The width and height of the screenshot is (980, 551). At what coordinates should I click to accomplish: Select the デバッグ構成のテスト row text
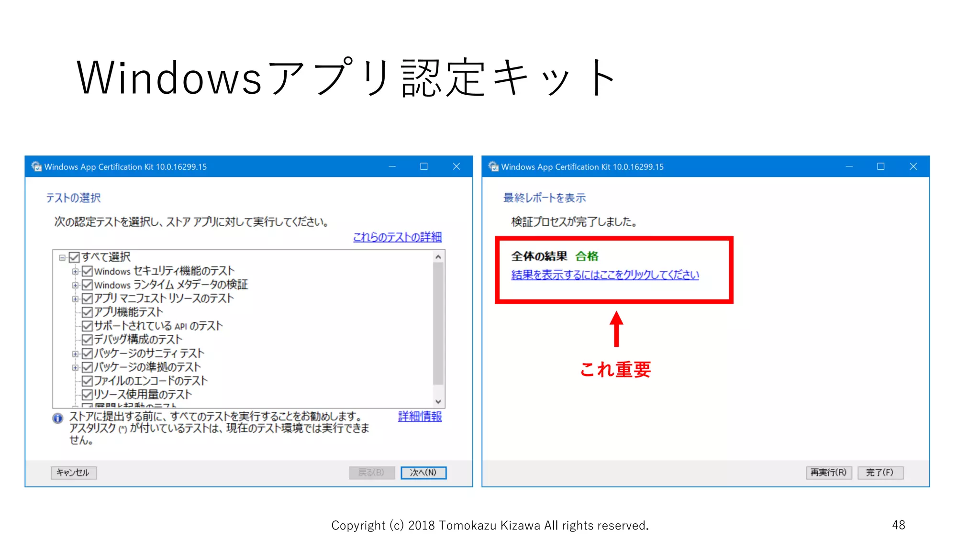coord(138,340)
